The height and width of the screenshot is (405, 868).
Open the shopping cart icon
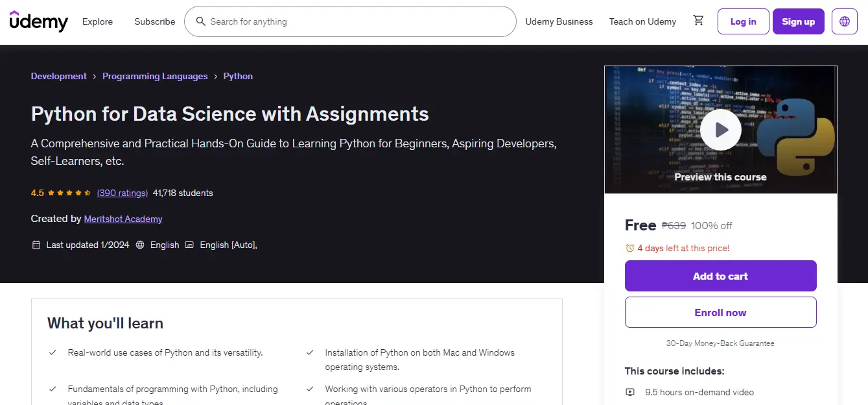coord(698,21)
